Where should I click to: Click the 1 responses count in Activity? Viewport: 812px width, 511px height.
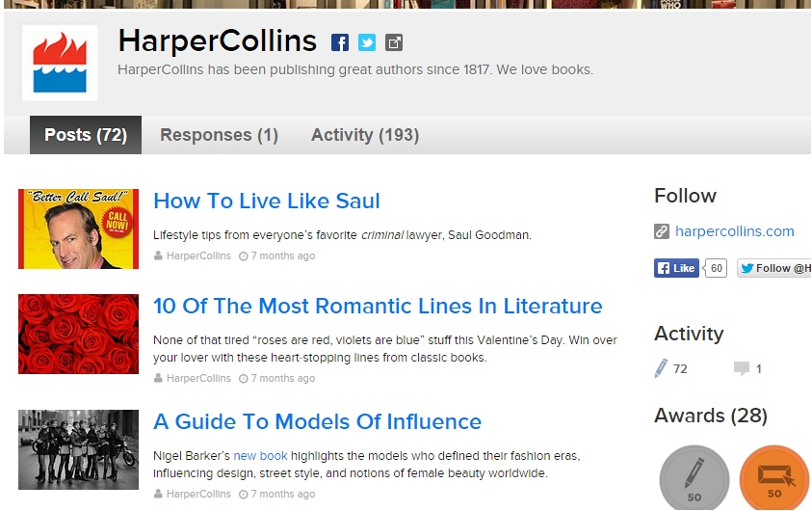click(x=759, y=369)
